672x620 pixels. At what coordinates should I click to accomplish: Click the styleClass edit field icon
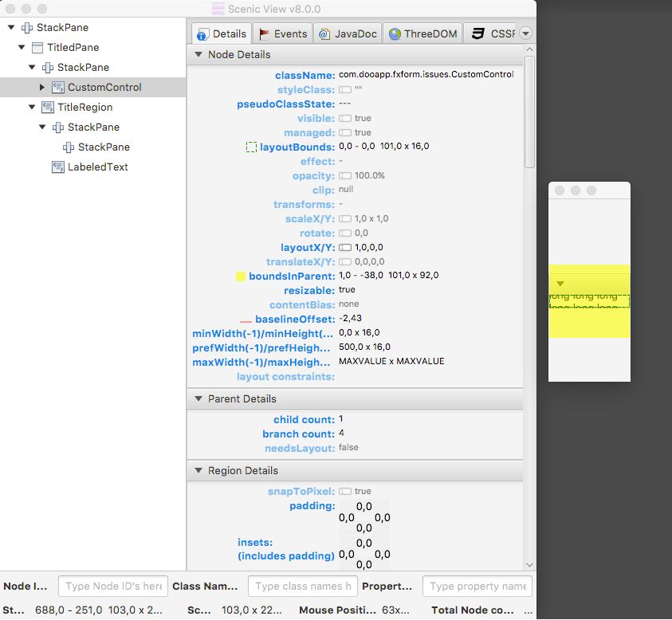pos(345,90)
